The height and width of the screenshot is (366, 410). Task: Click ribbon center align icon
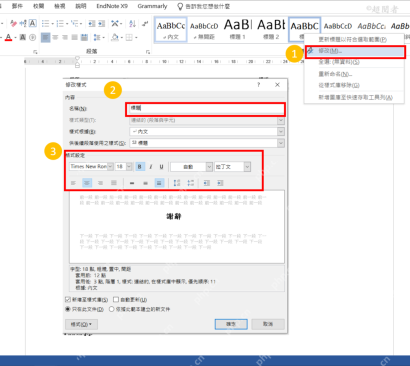(x=55, y=37)
